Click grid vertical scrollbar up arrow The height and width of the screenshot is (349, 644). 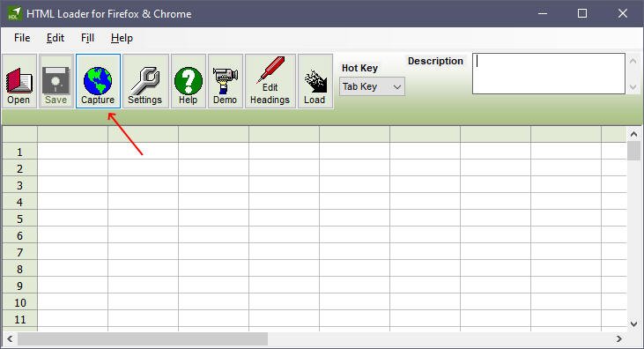click(633, 134)
